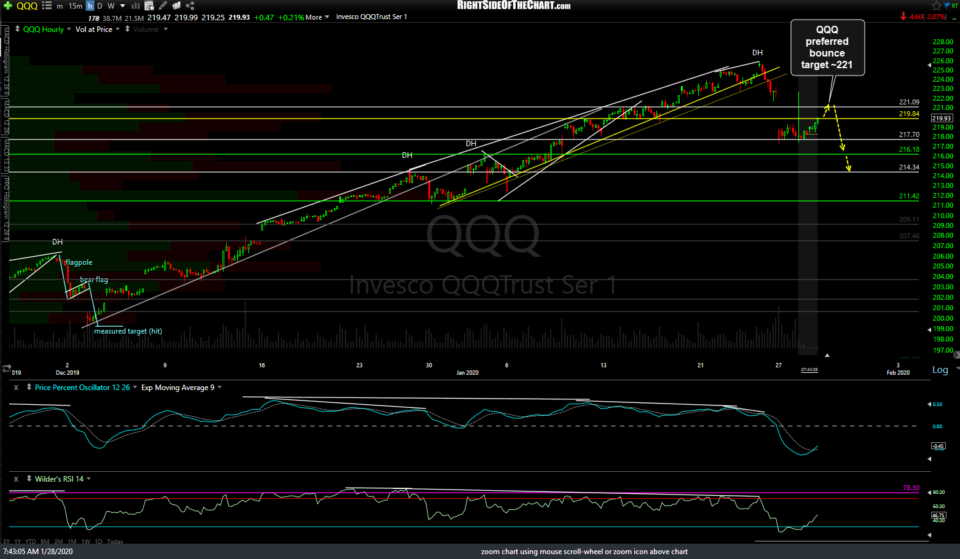Click the time-axis sync arrows icon
Screen dimensions: 960x559
(x=7, y=369)
